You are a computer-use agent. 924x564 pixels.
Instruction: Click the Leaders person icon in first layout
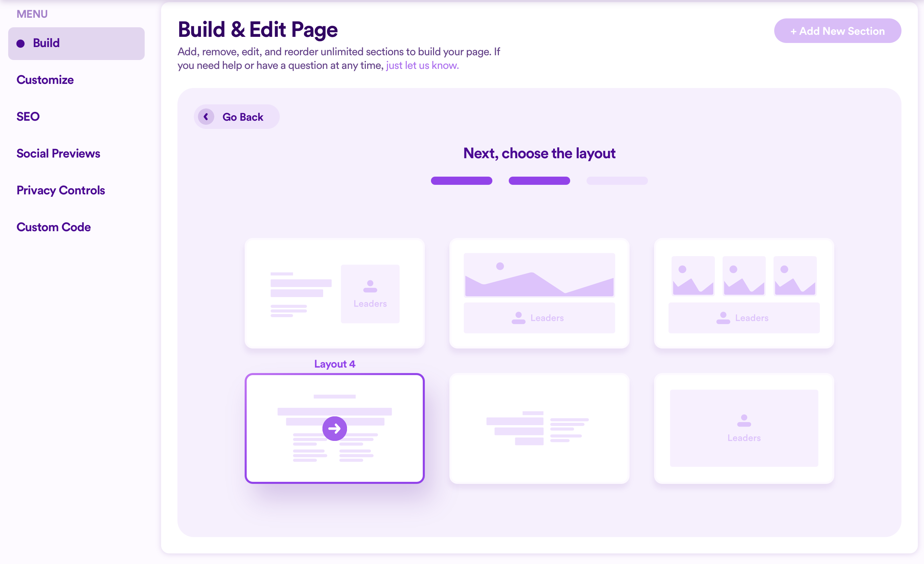370,286
